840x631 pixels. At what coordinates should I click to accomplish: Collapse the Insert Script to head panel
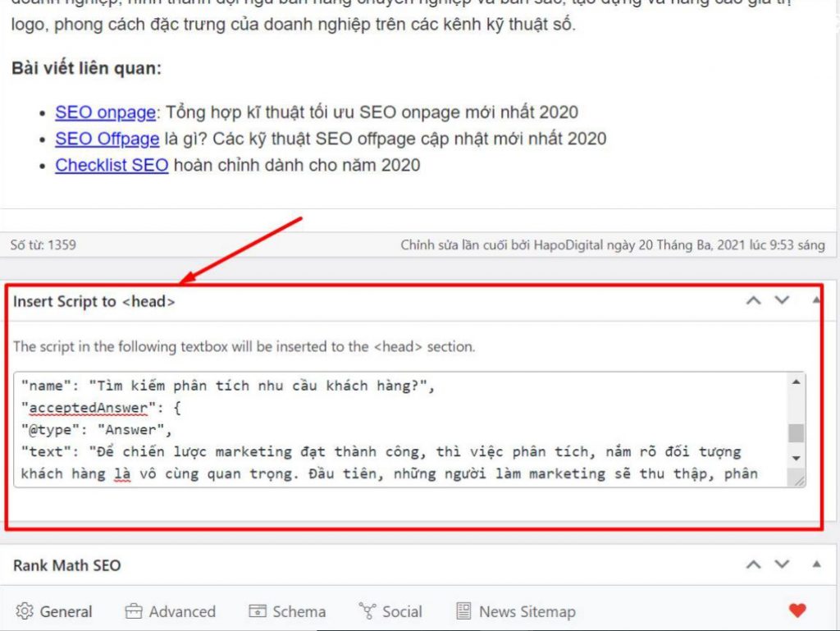click(x=816, y=300)
